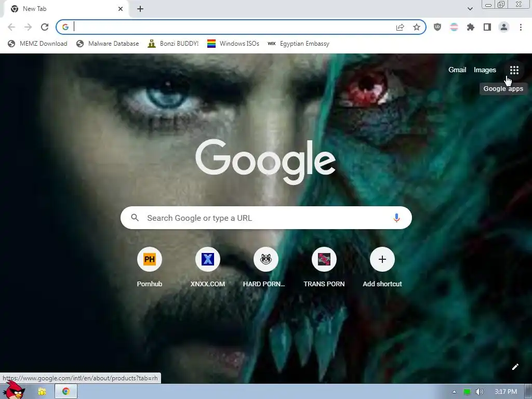Go to Gmail

pyautogui.click(x=457, y=70)
